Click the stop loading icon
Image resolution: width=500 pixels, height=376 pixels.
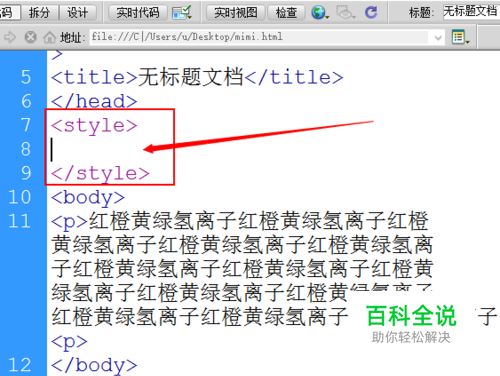coord(30,37)
